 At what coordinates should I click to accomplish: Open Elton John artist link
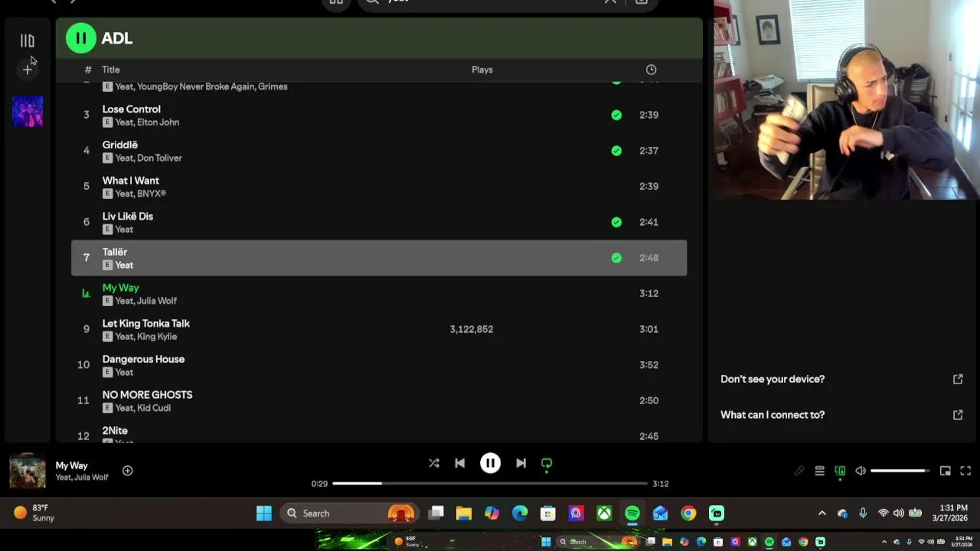158,122
